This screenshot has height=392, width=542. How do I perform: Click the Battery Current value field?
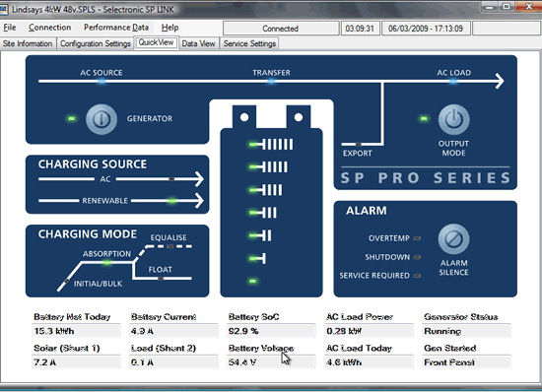pyautogui.click(x=173, y=331)
